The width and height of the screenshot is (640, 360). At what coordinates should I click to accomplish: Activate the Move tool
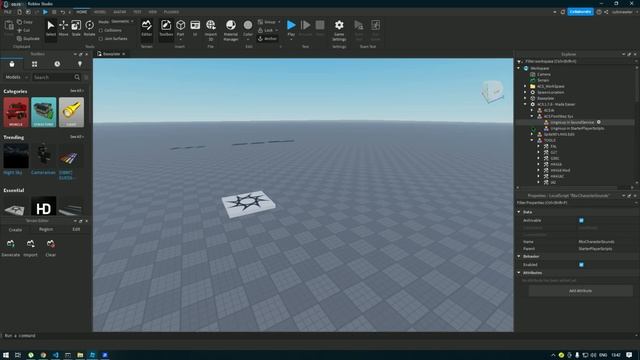tap(63, 29)
